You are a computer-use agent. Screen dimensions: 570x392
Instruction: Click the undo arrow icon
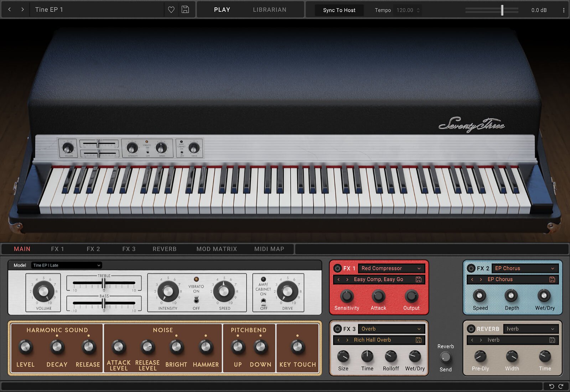tap(551, 386)
